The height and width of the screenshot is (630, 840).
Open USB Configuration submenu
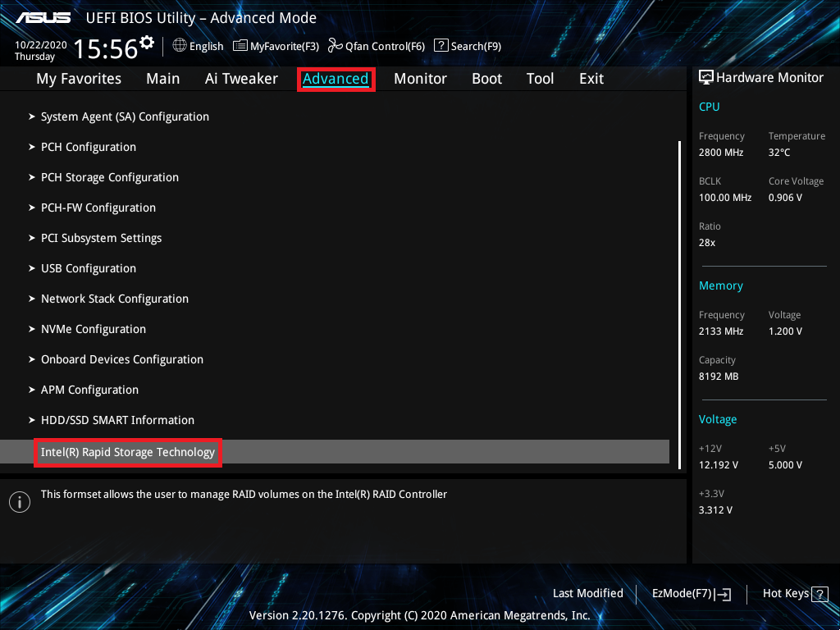tap(88, 268)
